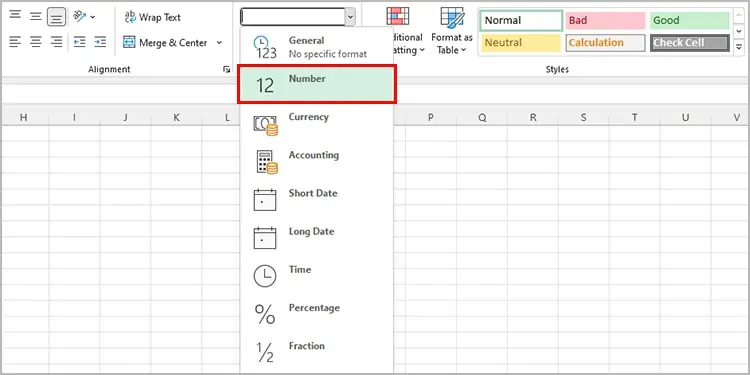Choose Accounting format option
This screenshot has width=750, height=375.
point(317,161)
